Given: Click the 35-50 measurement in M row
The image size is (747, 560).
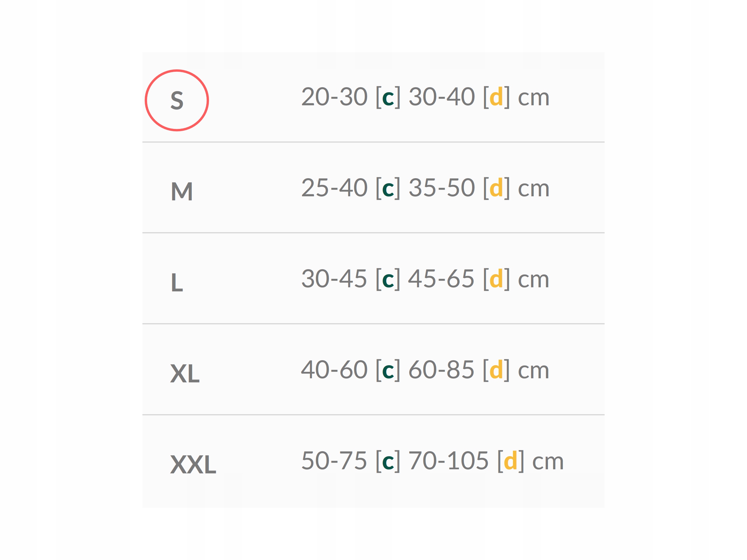Looking at the screenshot, I should click(x=442, y=188).
